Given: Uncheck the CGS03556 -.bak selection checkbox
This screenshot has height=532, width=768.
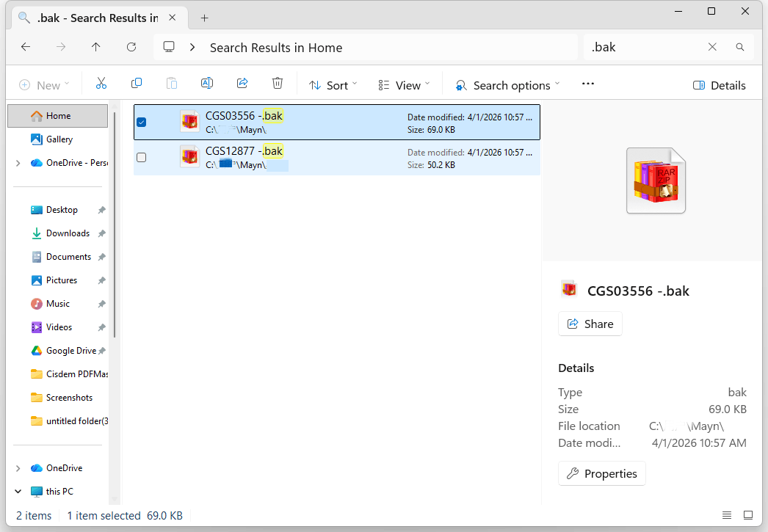Looking at the screenshot, I should (x=142, y=122).
